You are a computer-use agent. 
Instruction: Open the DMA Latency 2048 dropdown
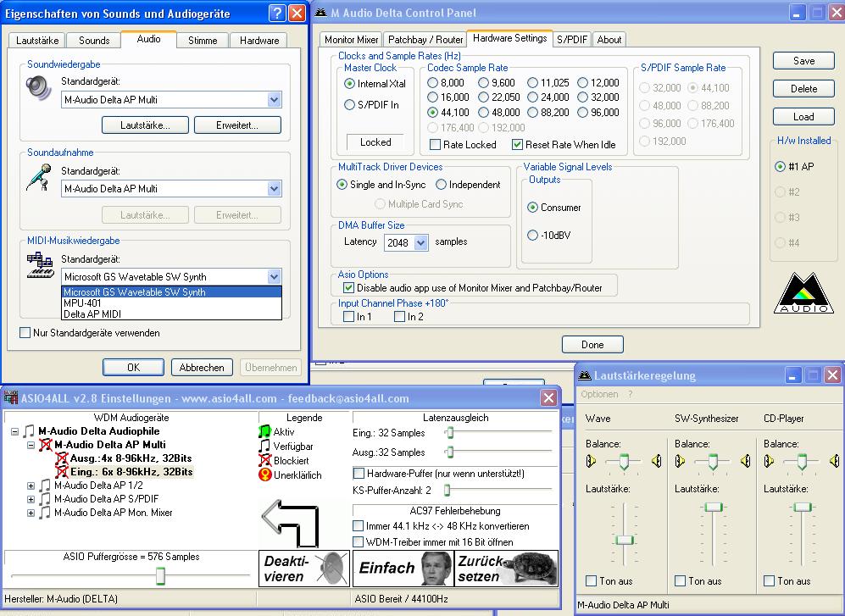[421, 243]
